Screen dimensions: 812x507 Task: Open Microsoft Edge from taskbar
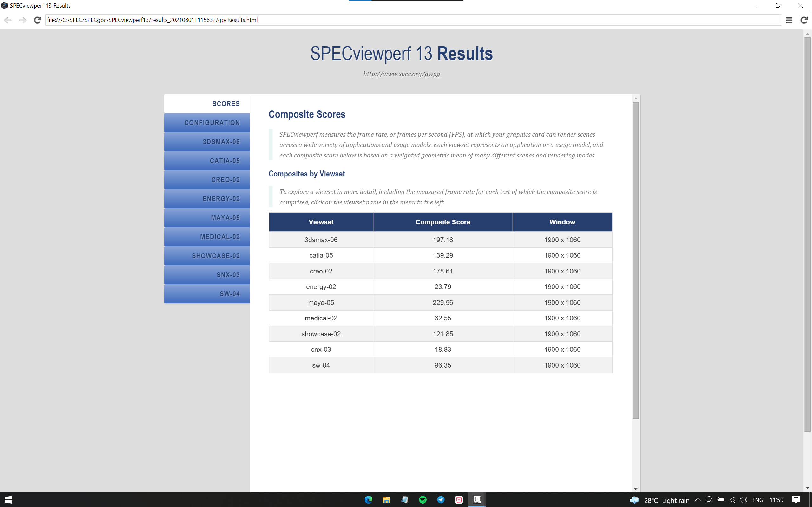[x=369, y=500]
